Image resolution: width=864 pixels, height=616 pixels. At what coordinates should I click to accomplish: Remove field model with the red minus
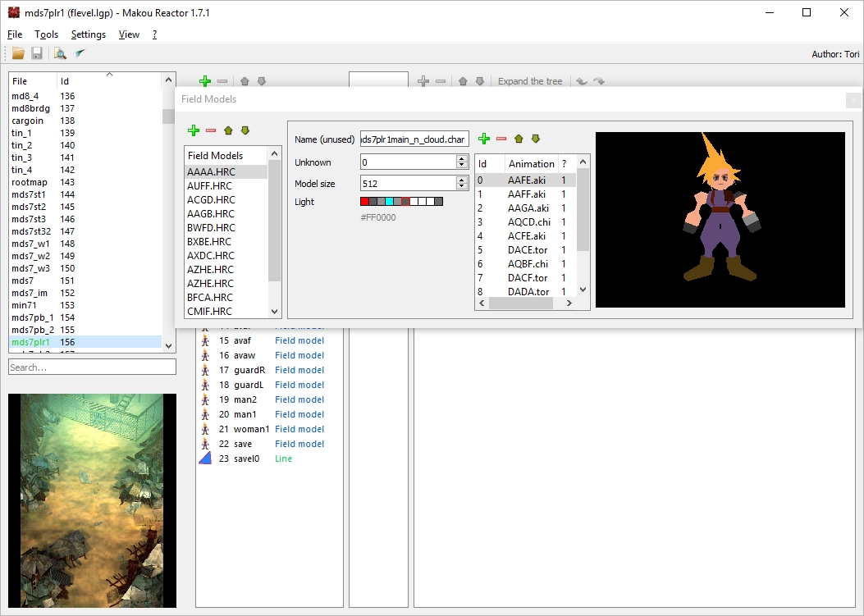pos(211,130)
